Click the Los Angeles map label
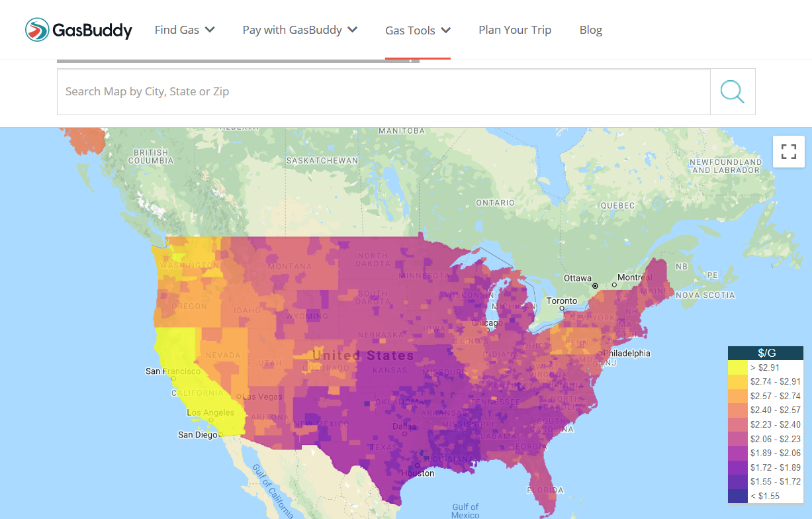This screenshot has width=812, height=519. [x=210, y=413]
